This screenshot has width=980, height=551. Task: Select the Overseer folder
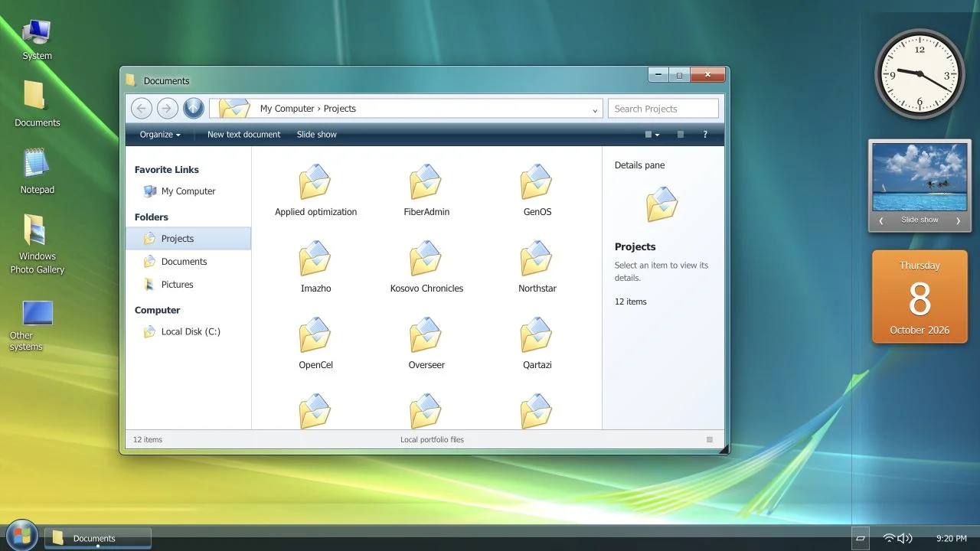click(426, 344)
